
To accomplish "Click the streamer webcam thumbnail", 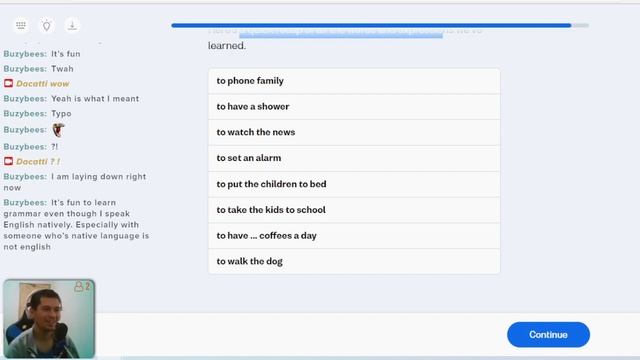I will click(x=49, y=319).
